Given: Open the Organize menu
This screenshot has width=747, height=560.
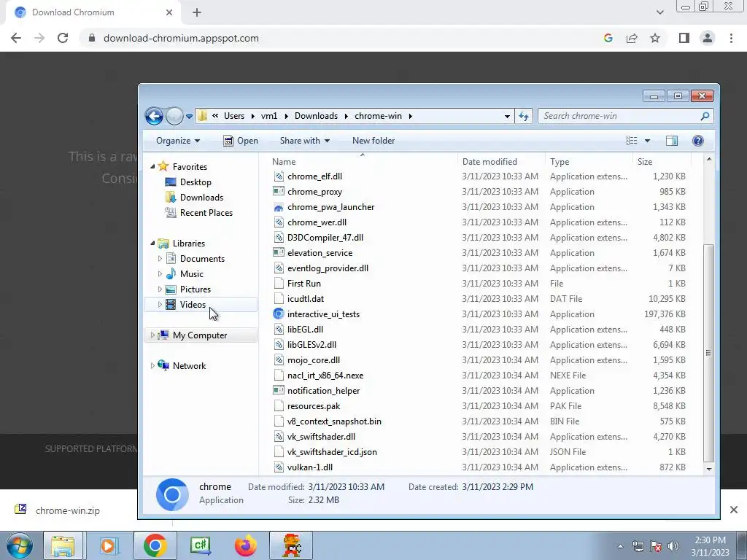Looking at the screenshot, I should 178,141.
